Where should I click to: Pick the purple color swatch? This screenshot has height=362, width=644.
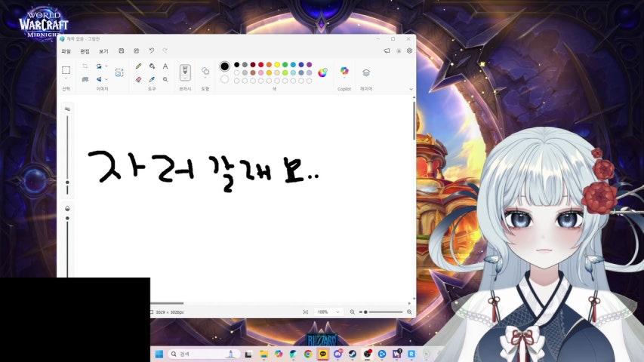click(x=310, y=65)
